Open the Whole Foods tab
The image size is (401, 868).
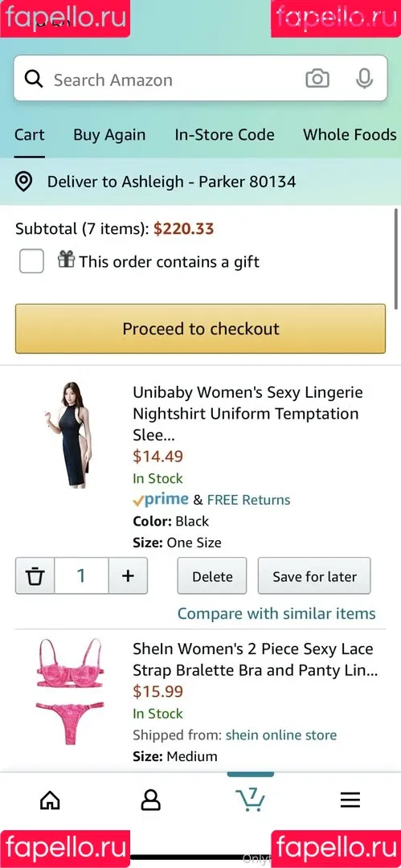[350, 134]
